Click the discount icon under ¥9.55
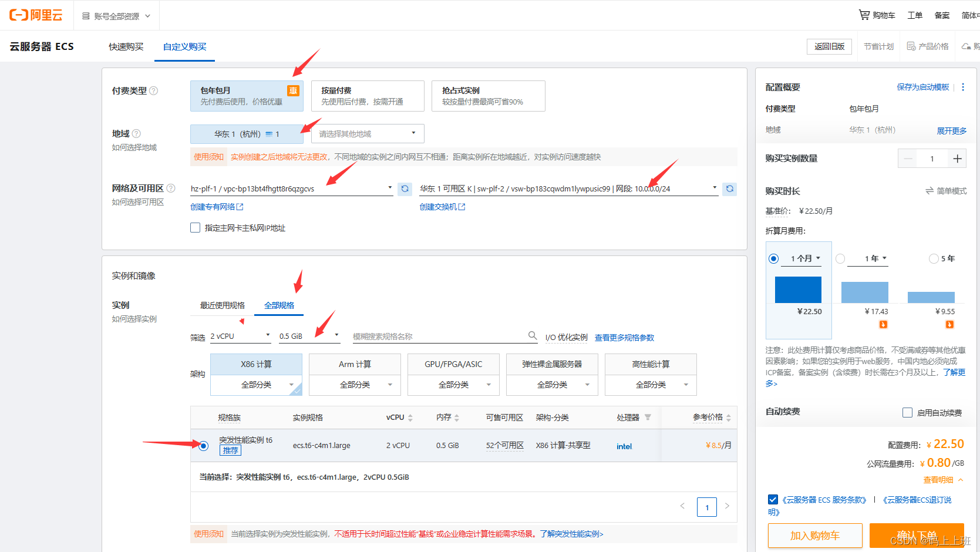This screenshot has height=552, width=980. tap(949, 324)
